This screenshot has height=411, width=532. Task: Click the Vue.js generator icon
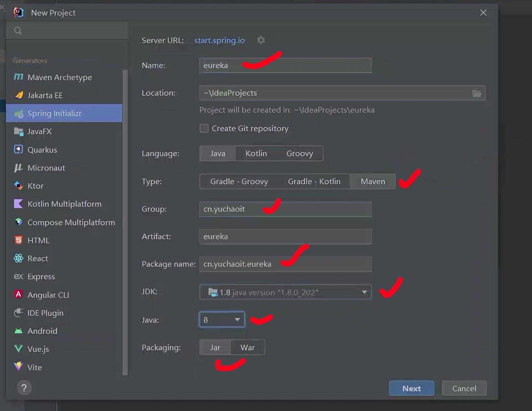pyautogui.click(x=18, y=349)
